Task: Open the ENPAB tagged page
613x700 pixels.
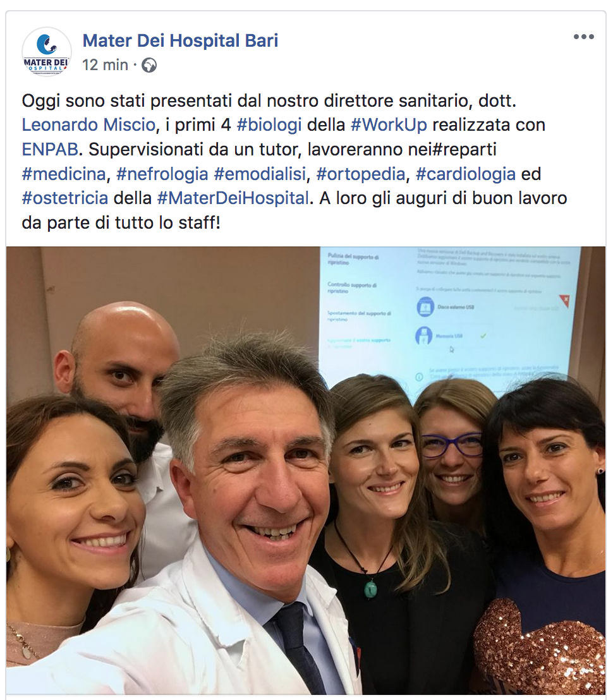Action: click(x=50, y=150)
